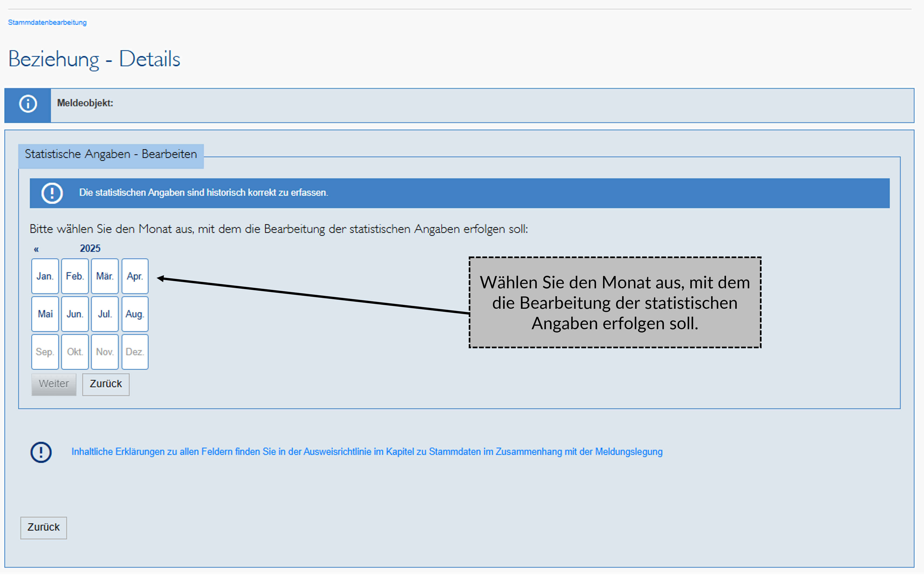Click the exclamation icon near the bottom note
Viewport: 924px width, 575px height.
click(41, 452)
